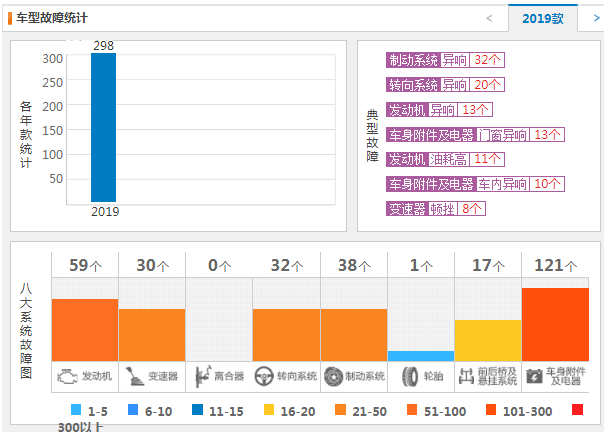Screen dimensions: 604x432
Task: Click the 121个 count header
Action: coord(555,265)
